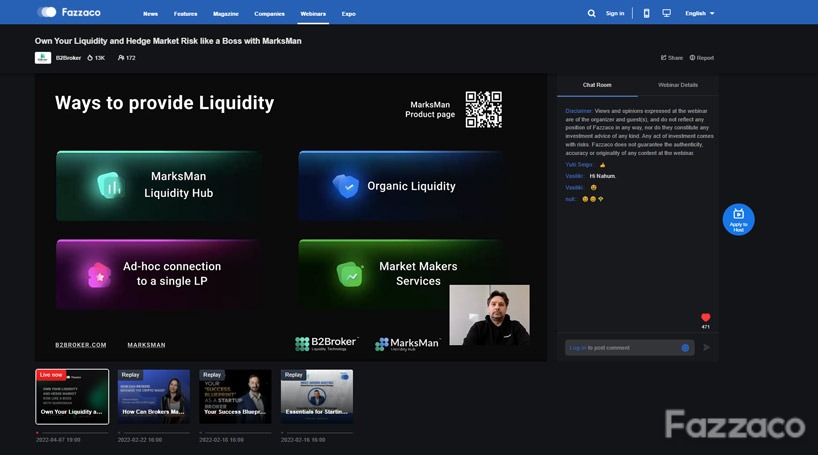Click the comment input field
Screen dimensions: 818x455
tap(630, 348)
